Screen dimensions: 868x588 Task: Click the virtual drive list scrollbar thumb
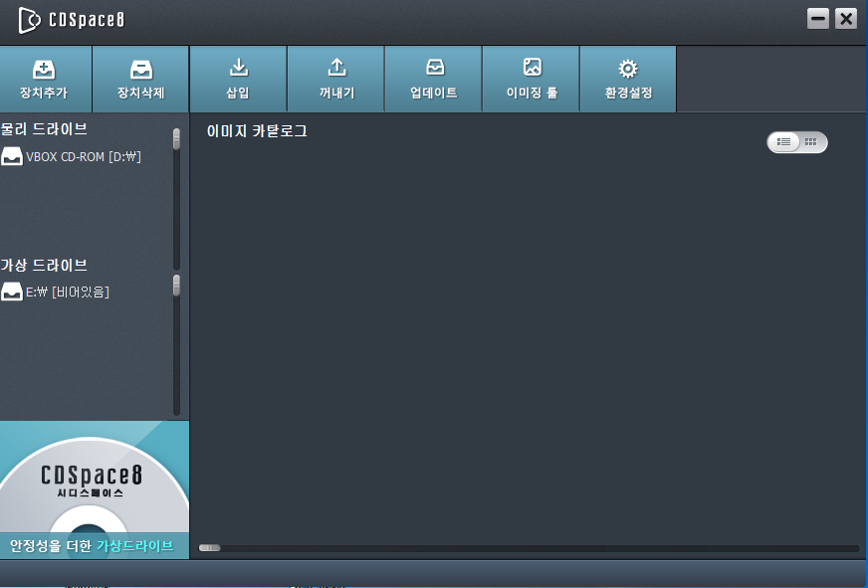coord(176,286)
